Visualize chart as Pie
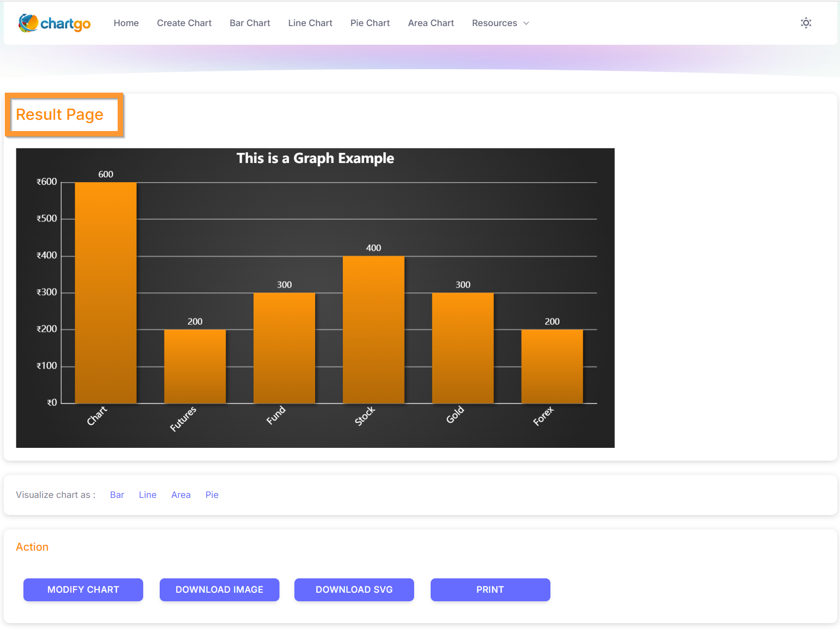The width and height of the screenshot is (840, 630). 212,495
